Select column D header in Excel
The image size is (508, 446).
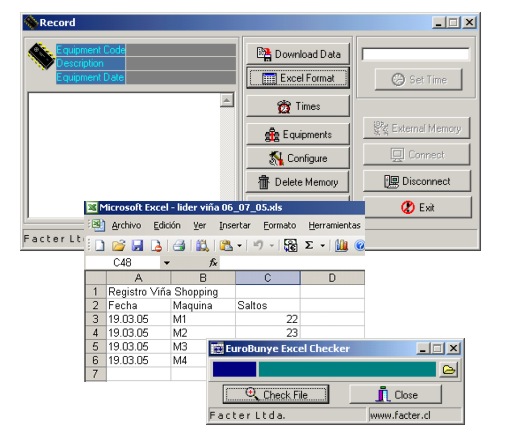332,278
